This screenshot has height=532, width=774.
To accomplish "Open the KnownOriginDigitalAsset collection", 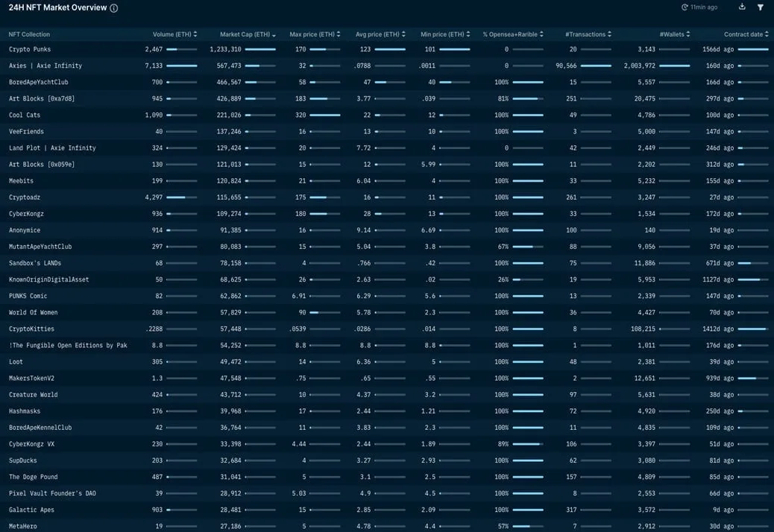I will [49, 279].
